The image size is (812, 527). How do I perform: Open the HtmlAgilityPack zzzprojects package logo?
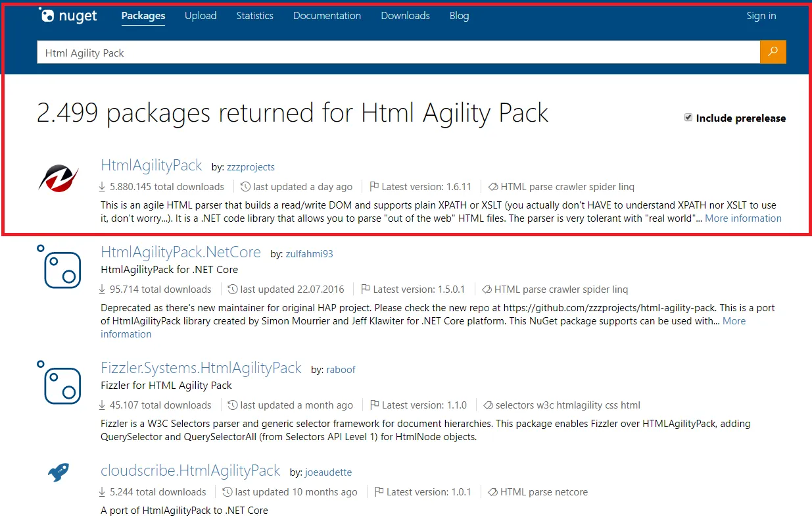point(59,178)
